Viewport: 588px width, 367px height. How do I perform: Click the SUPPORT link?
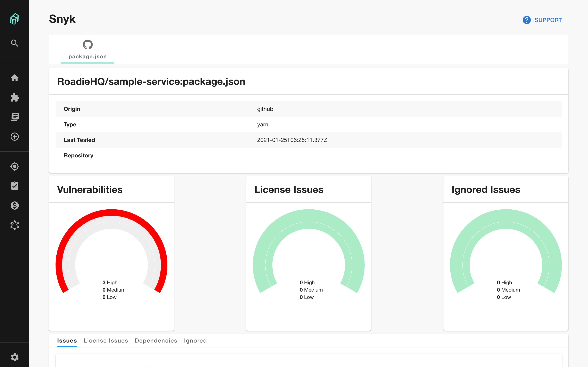[548, 20]
